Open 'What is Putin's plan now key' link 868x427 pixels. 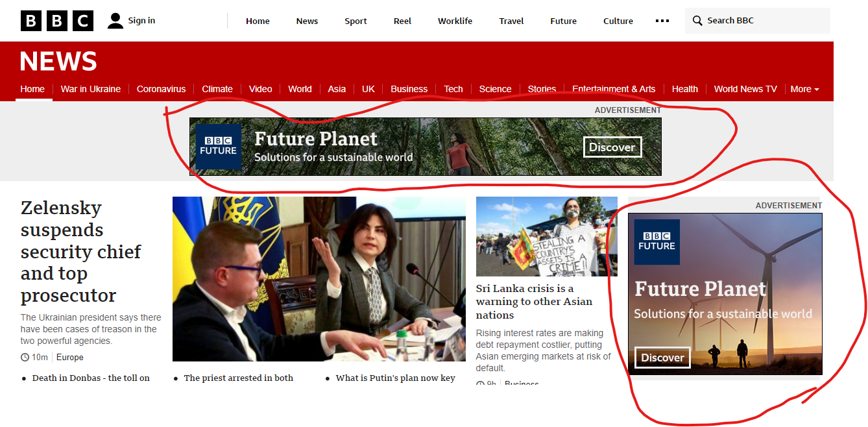pos(396,378)
